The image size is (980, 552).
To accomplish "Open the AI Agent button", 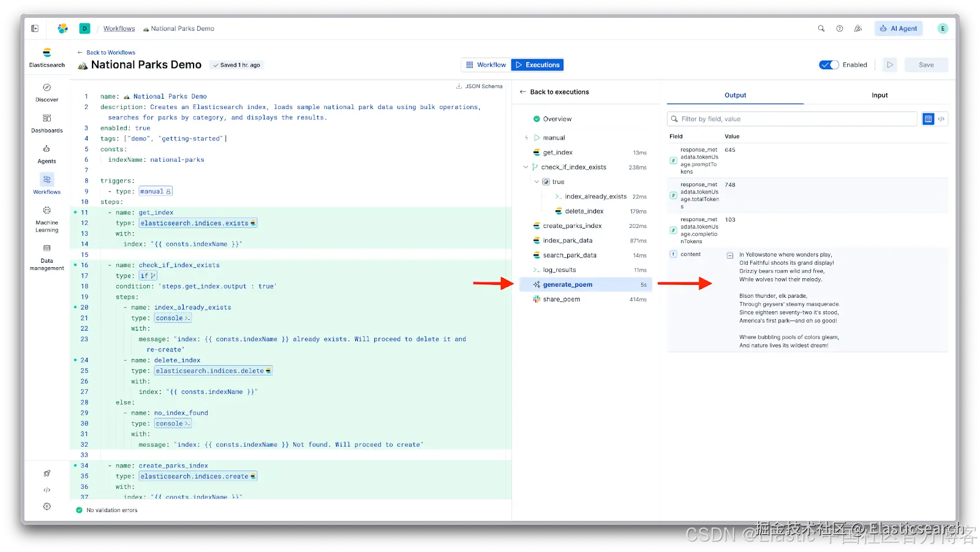I will (899, 28).
